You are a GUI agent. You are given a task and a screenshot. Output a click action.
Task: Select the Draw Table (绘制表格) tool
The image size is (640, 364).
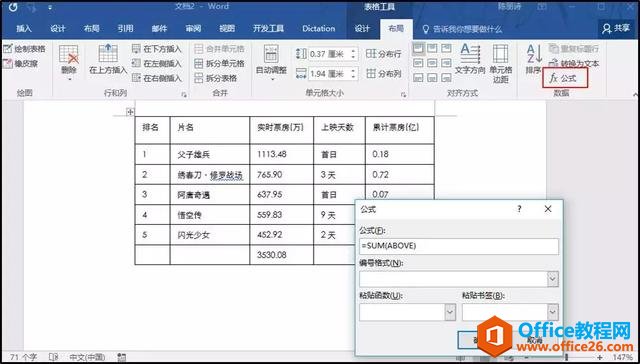[24, 49]
